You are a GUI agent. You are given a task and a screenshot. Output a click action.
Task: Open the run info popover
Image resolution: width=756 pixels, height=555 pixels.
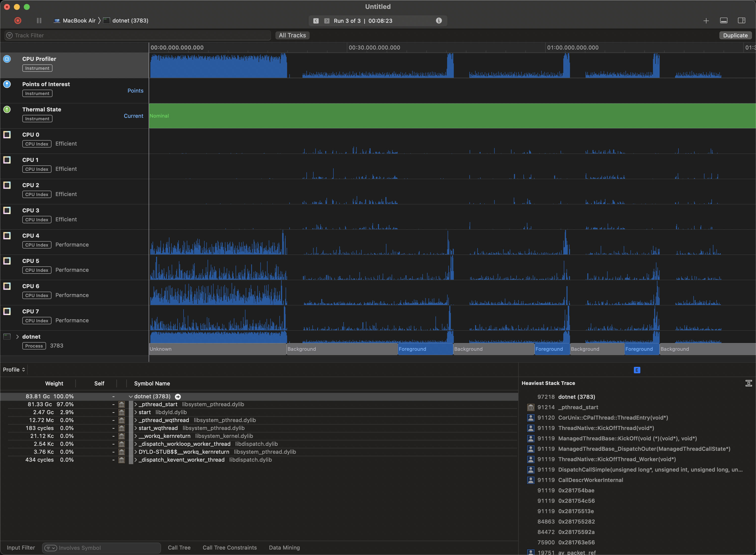click(438, 21)
